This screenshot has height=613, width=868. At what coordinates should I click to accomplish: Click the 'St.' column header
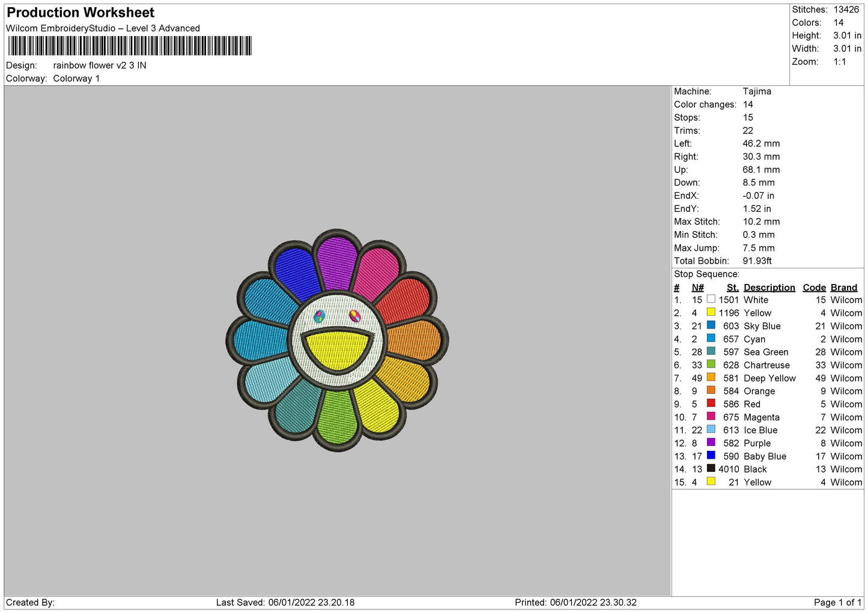[732, 288]
